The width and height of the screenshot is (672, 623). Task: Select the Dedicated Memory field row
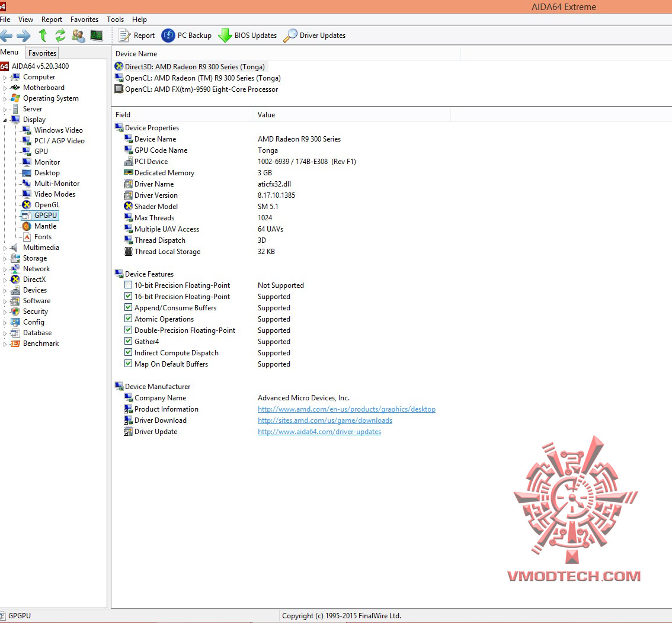[198, 173]
